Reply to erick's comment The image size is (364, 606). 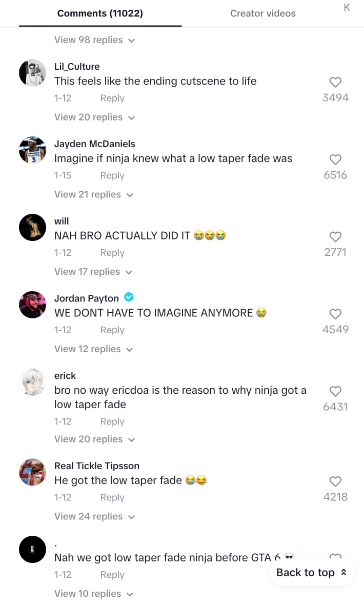tap(112, 421)
